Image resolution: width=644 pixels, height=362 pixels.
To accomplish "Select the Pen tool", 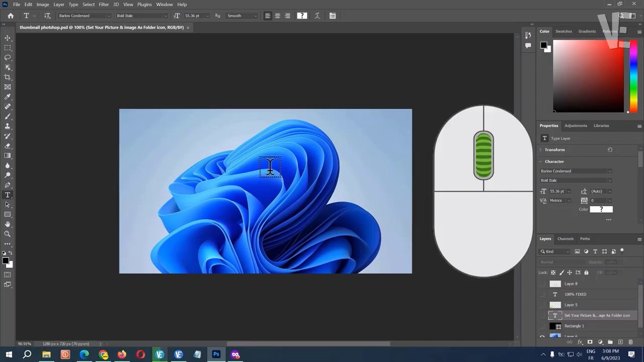I will [x=8, y=185].
